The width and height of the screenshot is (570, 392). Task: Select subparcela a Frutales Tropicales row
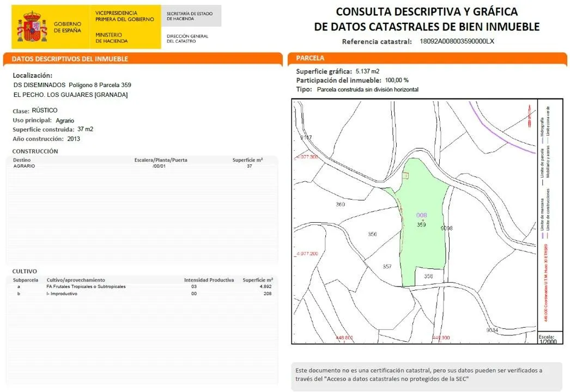[142, 286]
